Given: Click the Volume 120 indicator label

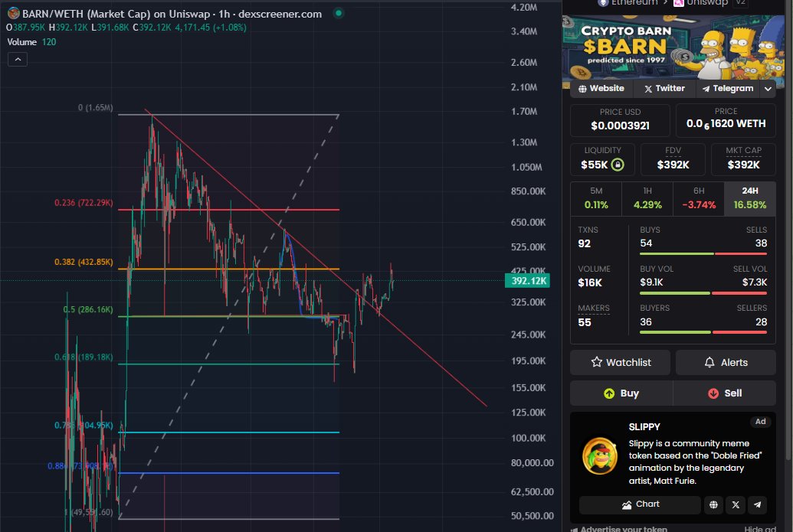Looking at the screenshot, I should coord(31,42).
